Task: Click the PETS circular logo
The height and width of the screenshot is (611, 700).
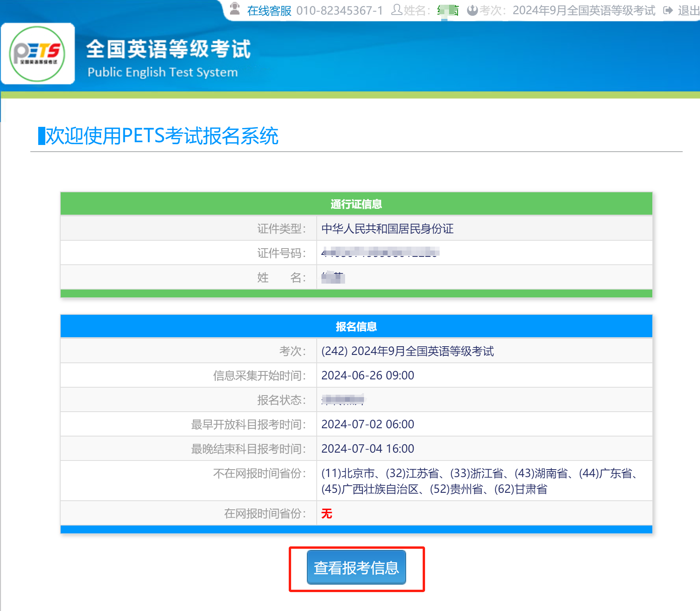Action: click(x=37, y=54)
